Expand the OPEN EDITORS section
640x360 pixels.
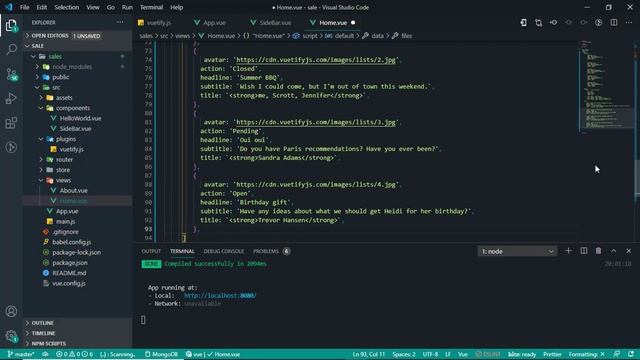78,36
